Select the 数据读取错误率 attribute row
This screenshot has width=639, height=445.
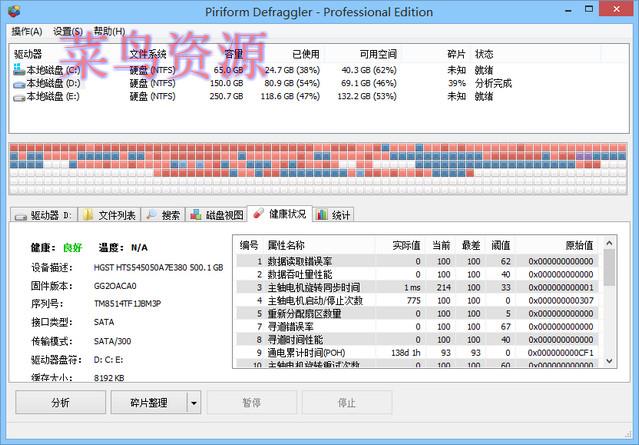point(417,261)
